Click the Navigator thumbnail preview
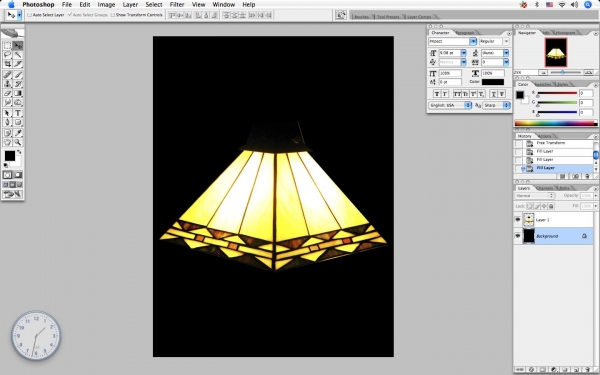The width and height of the screenshot is (600, 375). point(556,53)
